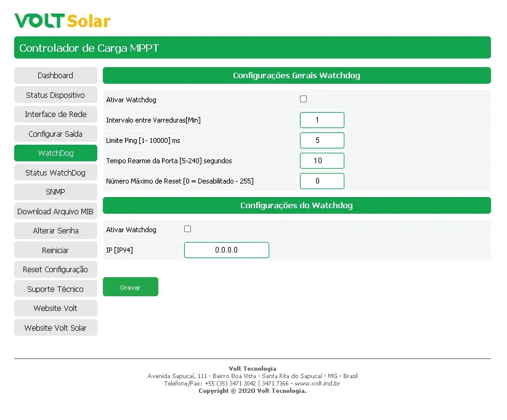This screenshot has height=420, width=507.
Task: Click the Número Máximo de Reset field
Action: coord(322,181)
